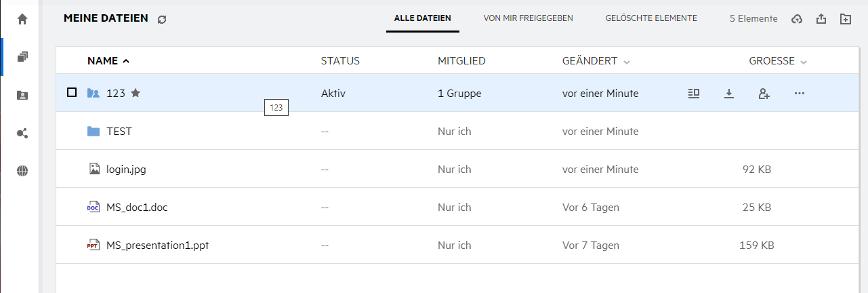Screen dimensions: 868x293
Task: Toggle favorite star on 123 folder
Action: pos(136,94)
